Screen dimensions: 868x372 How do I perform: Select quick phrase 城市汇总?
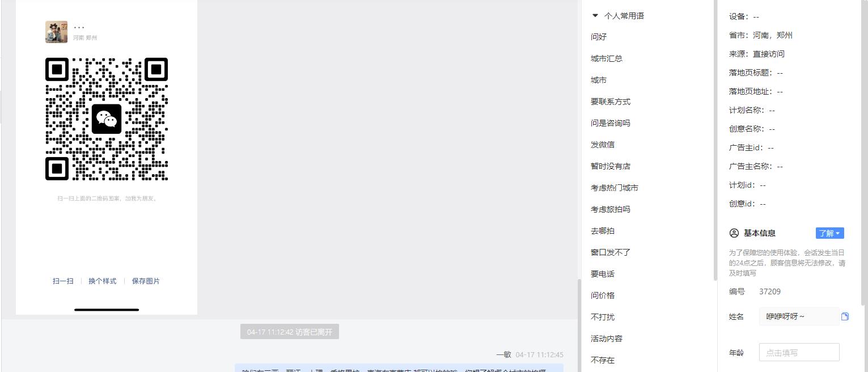[x=607, y=58]
